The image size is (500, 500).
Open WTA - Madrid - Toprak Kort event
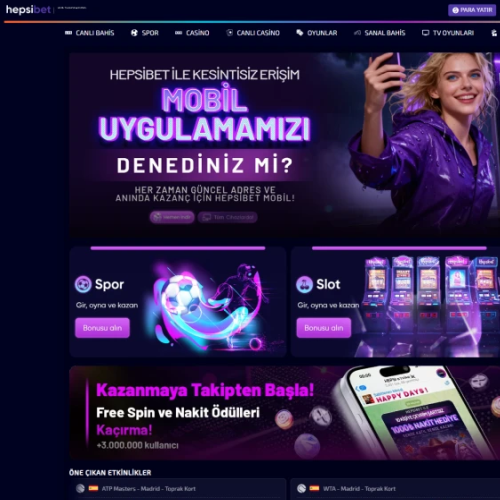point(395,489)
